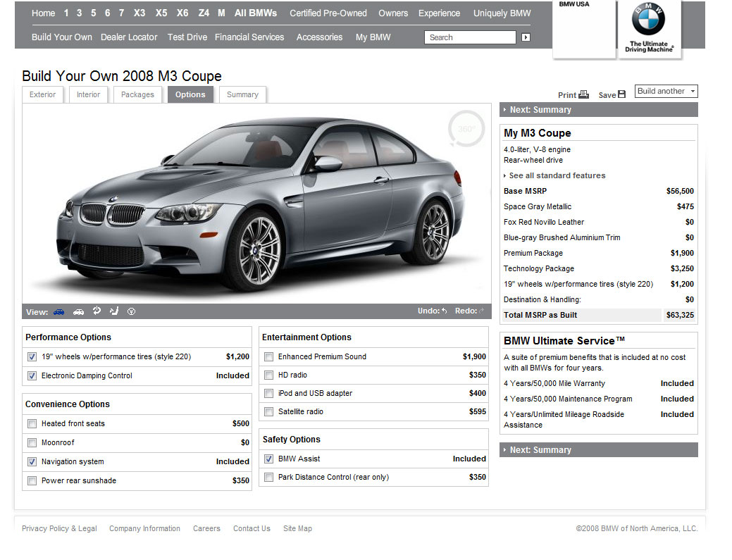
Task: Select the Options tab
Action: click(190, 94)
